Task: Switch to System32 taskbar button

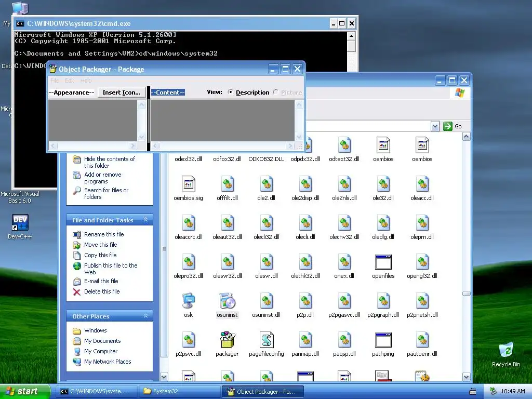Action: pos(180,392)
